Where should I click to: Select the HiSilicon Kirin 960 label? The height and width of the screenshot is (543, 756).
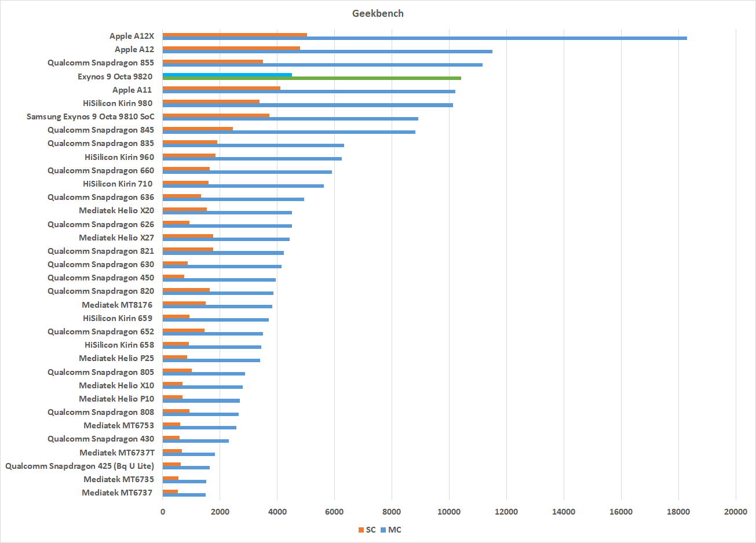(x=119, y=157)
